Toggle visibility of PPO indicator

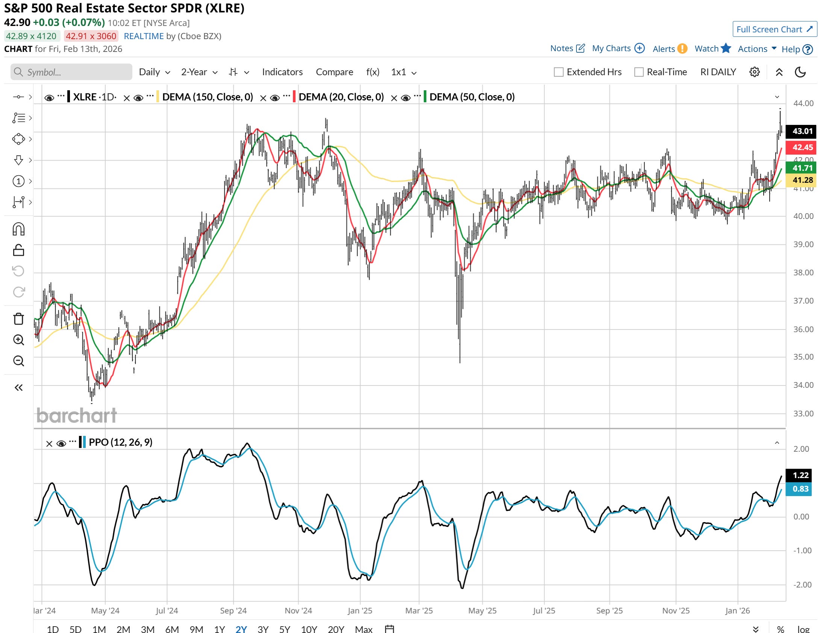(x=61, y=443)
